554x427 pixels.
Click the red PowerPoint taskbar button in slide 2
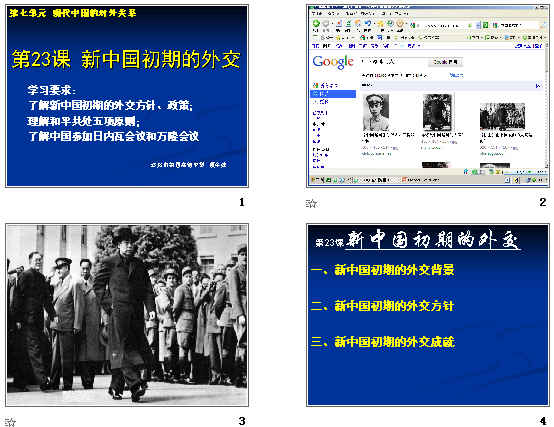click(420, 180)
